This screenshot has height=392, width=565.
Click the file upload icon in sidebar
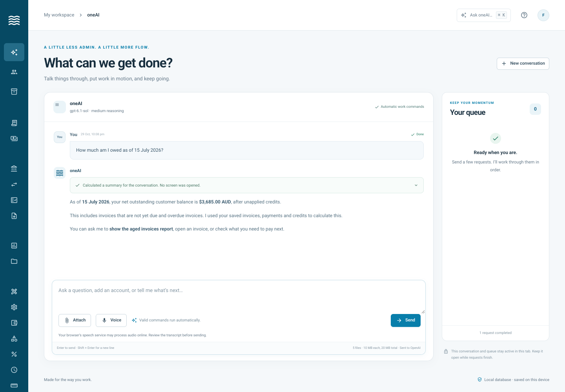pyautogui.click(x=14, y=216)
